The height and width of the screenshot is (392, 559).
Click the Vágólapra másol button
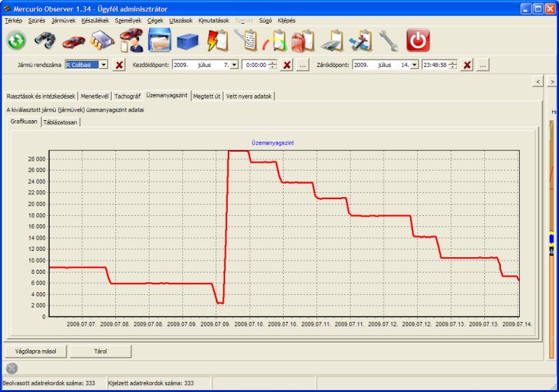[36, 351]
